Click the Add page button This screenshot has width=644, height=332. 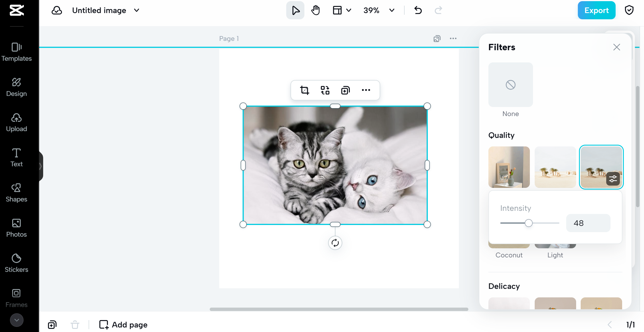123,324
